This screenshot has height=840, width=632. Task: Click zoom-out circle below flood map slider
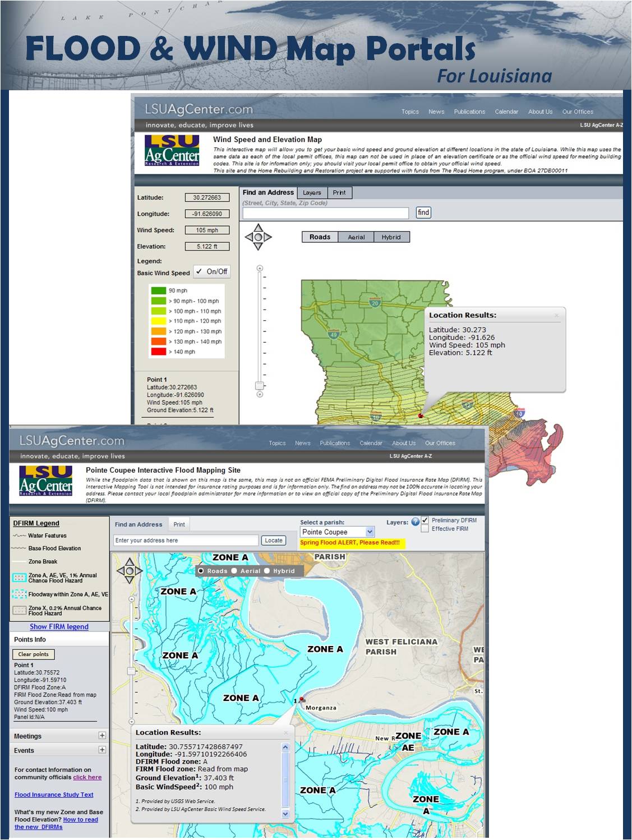coord(132,722)
